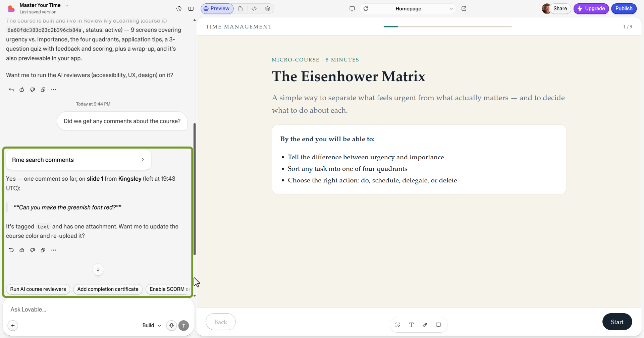The height and width of the screenshot is (338, 644).
Task: Copy the latest chat reply
Action: point(43,250)
